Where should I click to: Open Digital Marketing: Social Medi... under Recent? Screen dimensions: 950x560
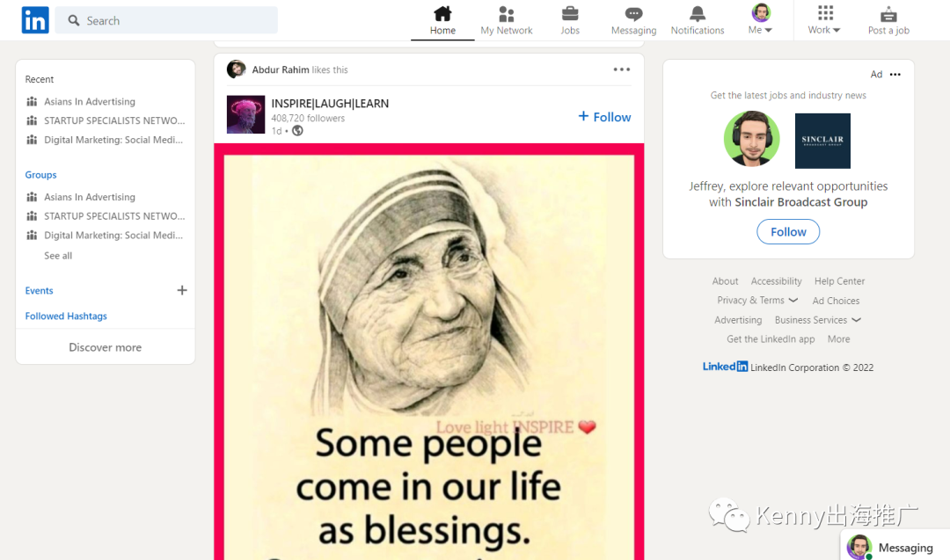tap(113, 140)
